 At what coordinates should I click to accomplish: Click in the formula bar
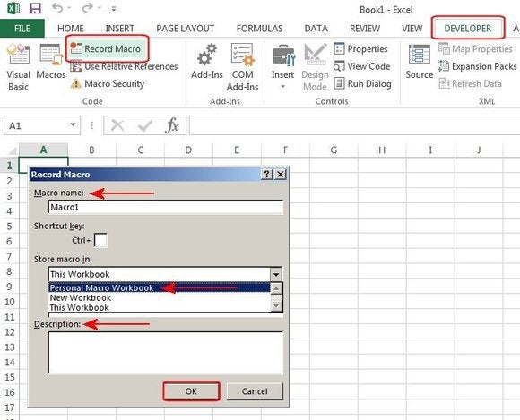(x=354, y=125)
